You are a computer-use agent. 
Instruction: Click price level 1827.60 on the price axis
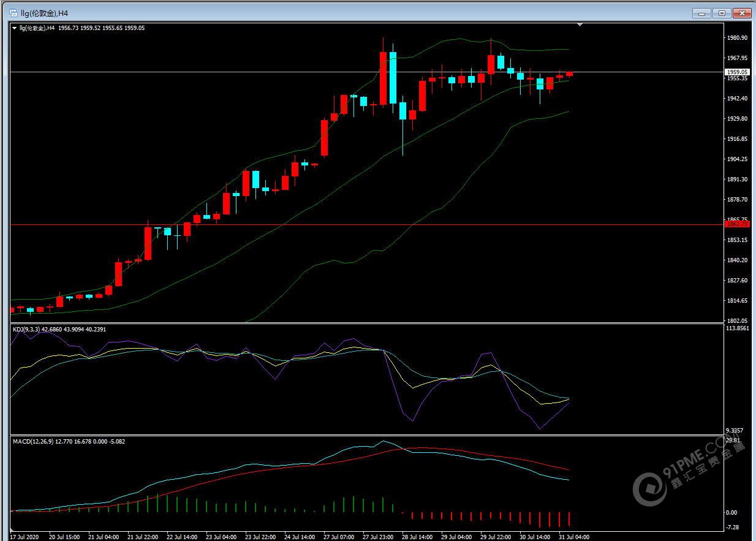coord(737,281)
